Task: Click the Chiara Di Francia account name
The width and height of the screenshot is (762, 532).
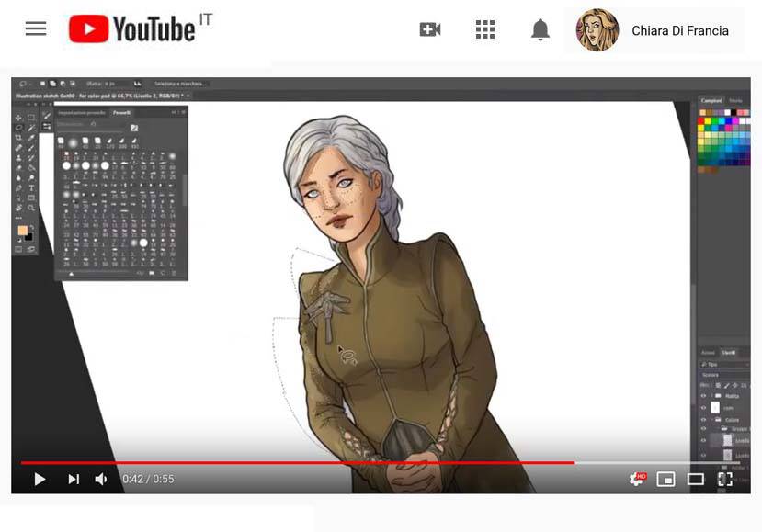Action: [x=680, y=30]
